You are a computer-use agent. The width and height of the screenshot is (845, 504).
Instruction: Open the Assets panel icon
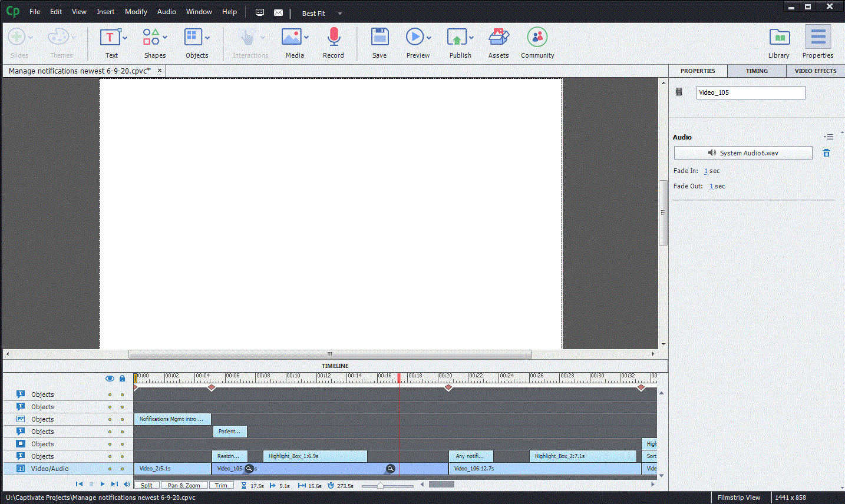coord(499,38)
